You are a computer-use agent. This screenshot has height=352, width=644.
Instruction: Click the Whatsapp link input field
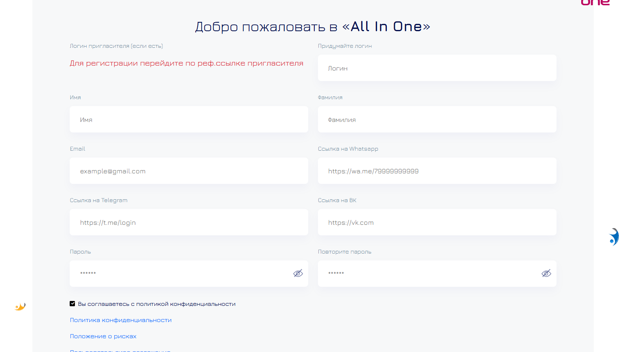pos(437,171)
